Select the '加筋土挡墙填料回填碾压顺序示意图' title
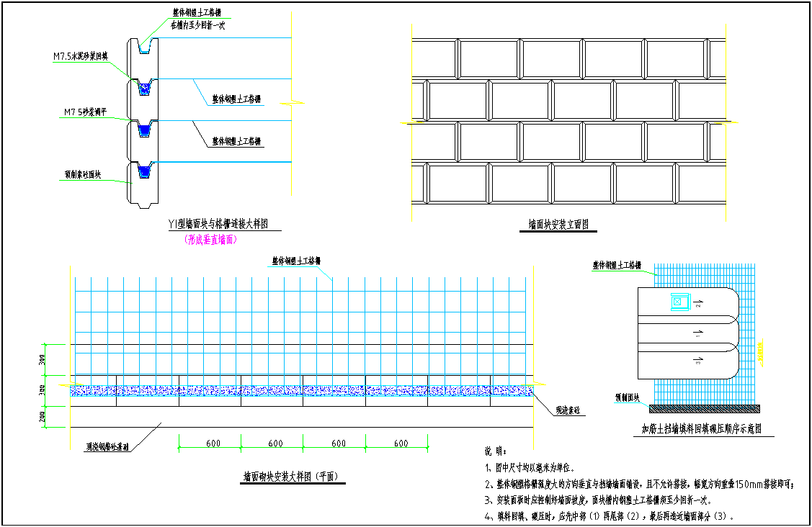The image size is (812, 527). pyautogui.click(x=702, y=429)
